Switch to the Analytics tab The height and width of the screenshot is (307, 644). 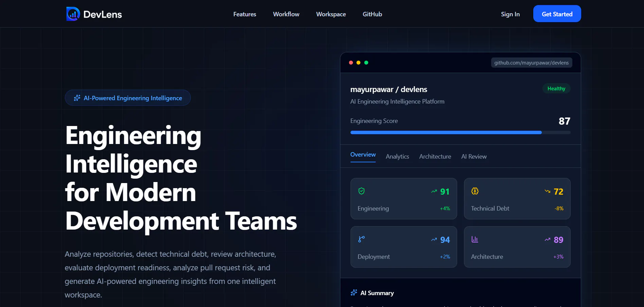pos(397,157)
